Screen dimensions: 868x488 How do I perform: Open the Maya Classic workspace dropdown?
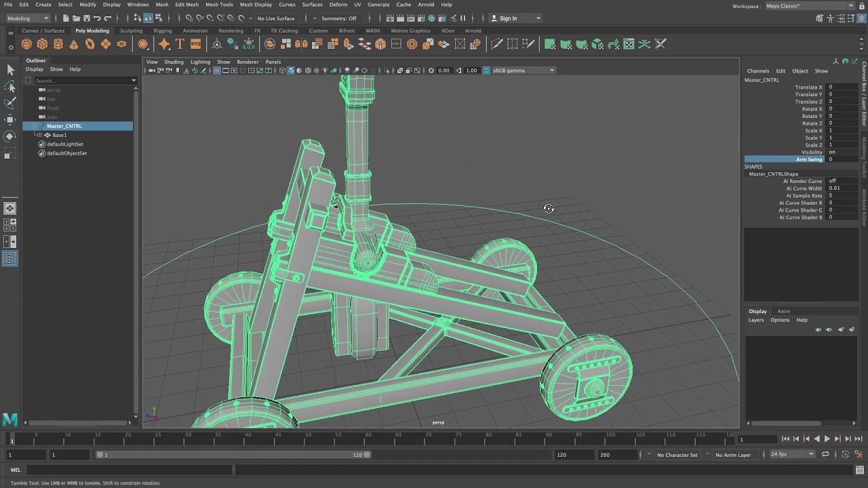[x=809, y=6]
